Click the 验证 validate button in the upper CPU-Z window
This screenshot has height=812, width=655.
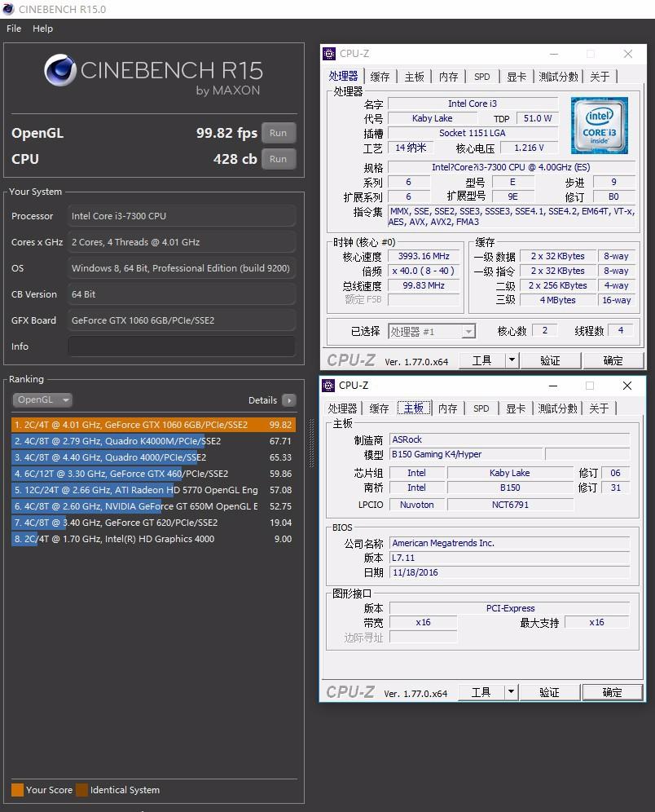(x=551, y=360)
